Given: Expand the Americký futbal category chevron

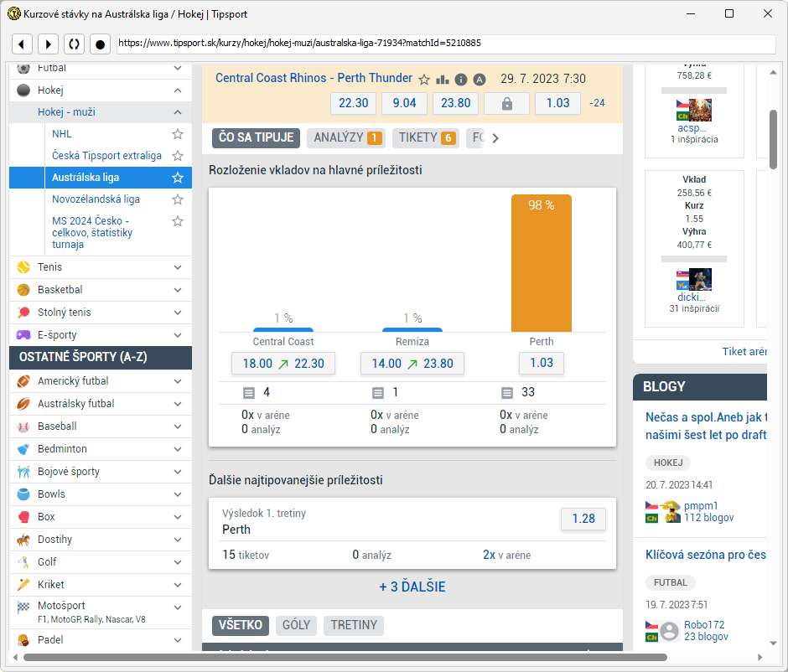Looking at the screenshot, I should click(x=178, y=381).
